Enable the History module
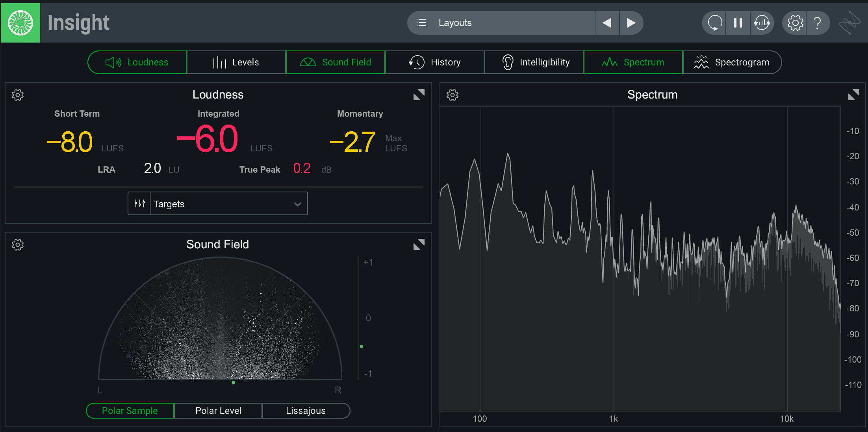The width and height of the screenshot is (868, 432). point(435,62)
